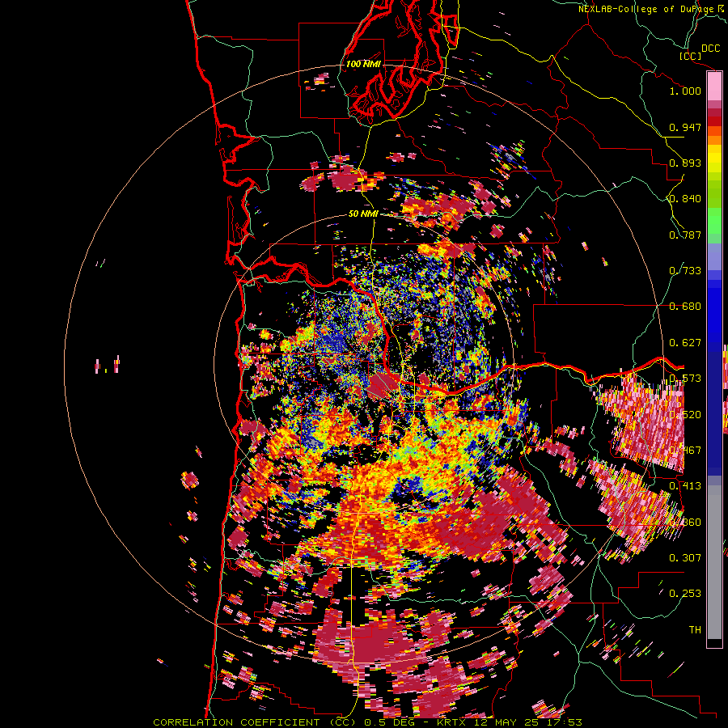Select the 0.520 scale value
This screenshot has width=728, height=728.
tap(685, 414)
